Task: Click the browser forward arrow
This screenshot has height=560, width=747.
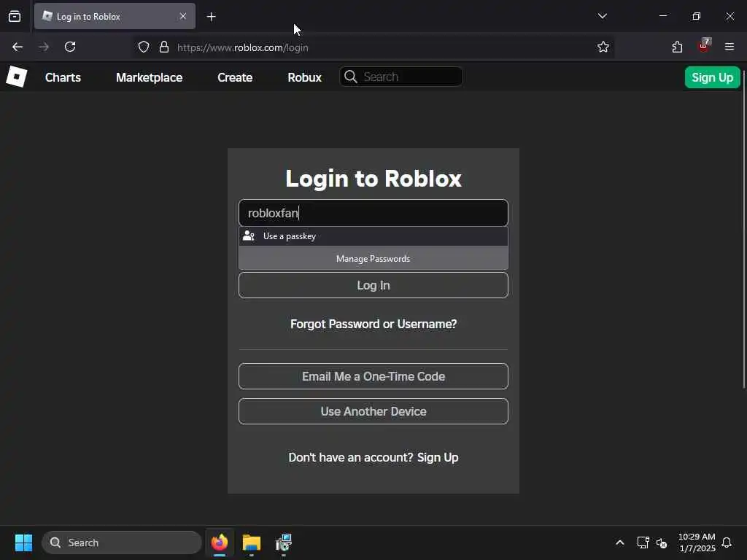Action: coord(44,47)
